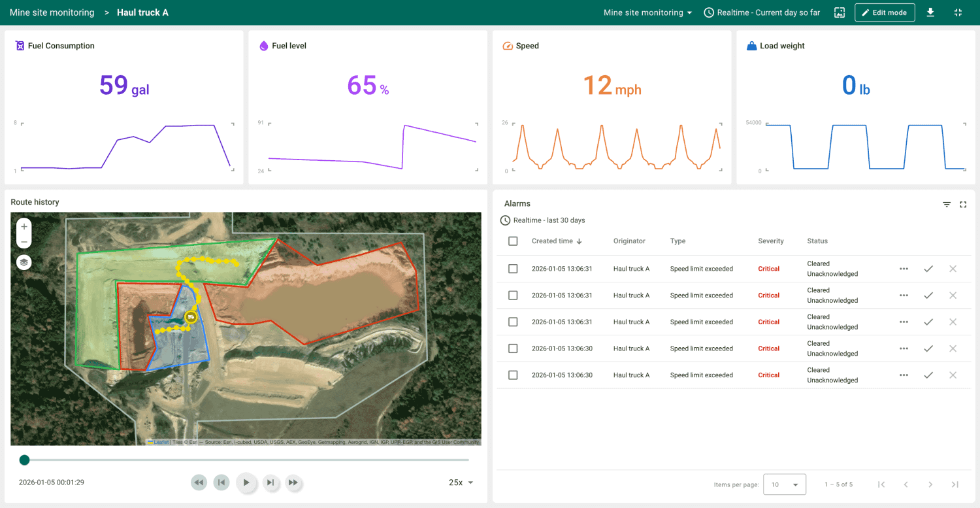Image resolution: width=980 pixels, height=508 pixels.
Task: Open the Items per page dropdown
Action: (x=785, y=484)
